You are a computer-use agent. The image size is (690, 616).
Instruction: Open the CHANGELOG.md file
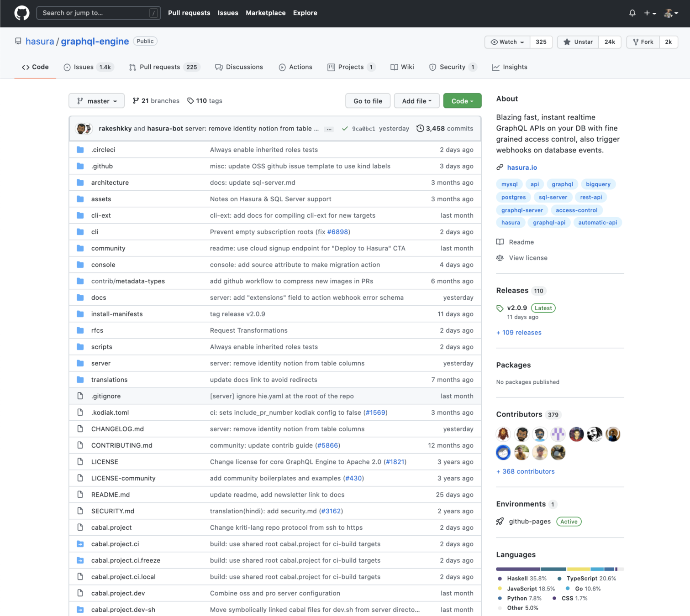point(117,429)
